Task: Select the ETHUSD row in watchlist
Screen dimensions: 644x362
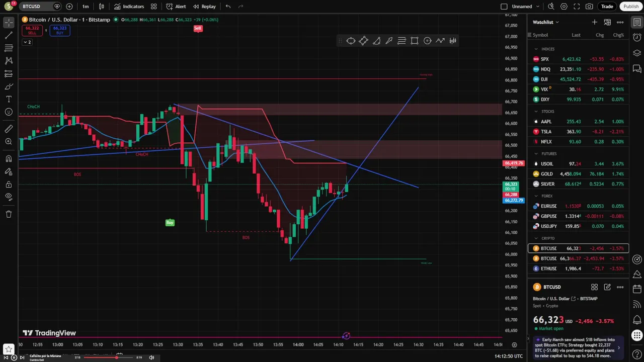Action: click(x=579, y=268)
